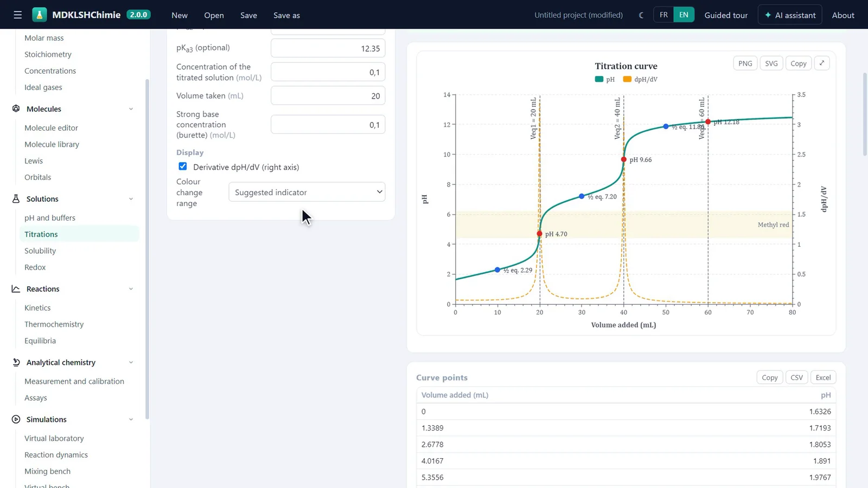Collapse the Molecules section chevron

click(131, 109)
